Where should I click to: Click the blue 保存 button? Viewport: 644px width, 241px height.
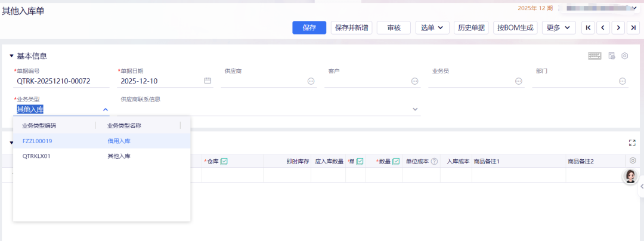[309, 28]
